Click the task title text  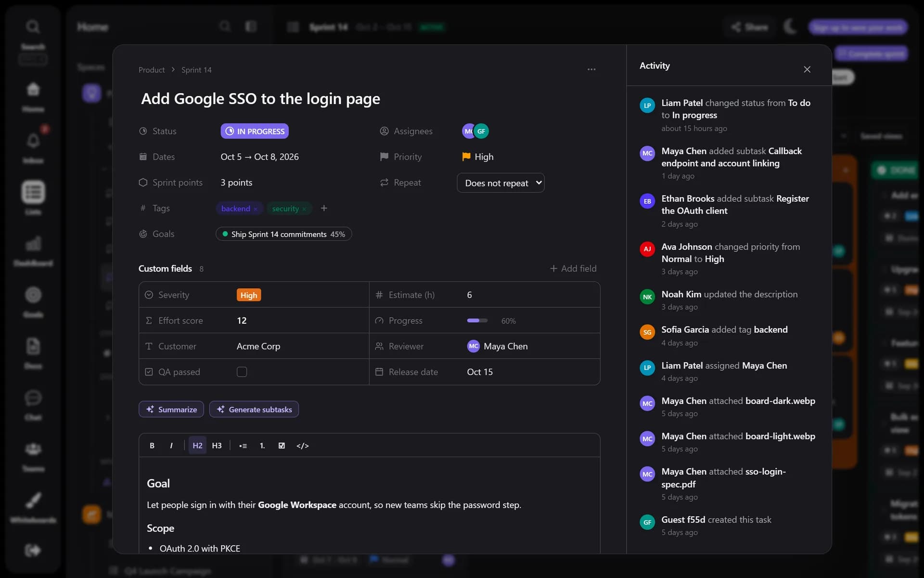pyautogui.click(x=260, y=99)
